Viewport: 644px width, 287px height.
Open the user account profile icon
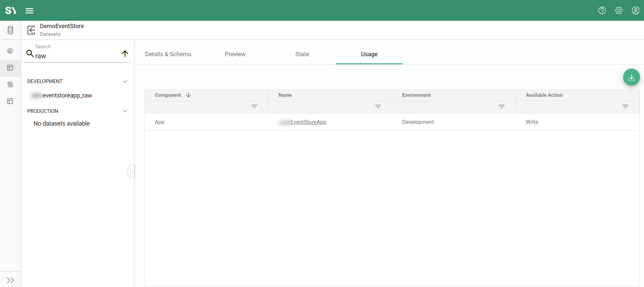(635, 10)
